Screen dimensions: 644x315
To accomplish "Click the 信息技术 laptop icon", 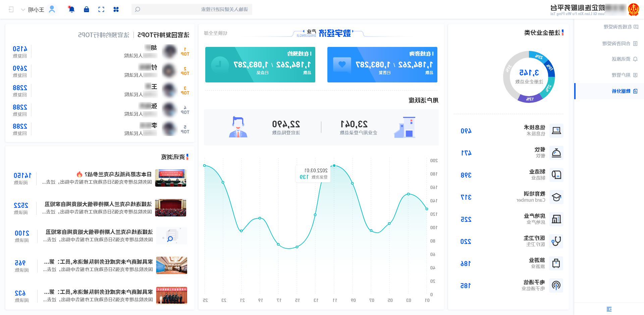I will click(556, 131).
